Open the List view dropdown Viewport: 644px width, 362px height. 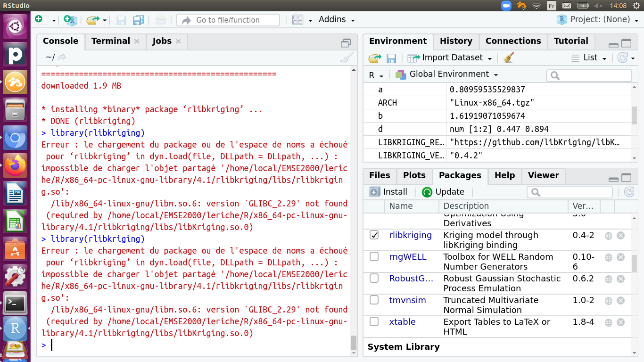(589, 58)
